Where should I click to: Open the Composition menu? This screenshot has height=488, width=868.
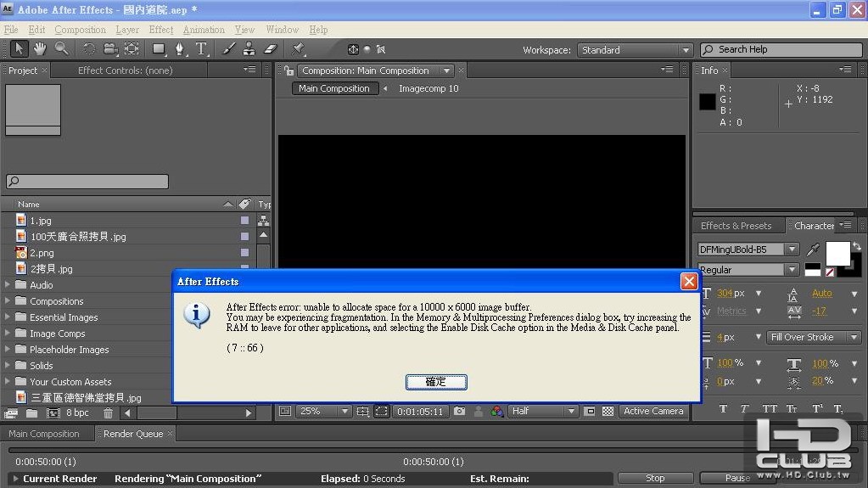pos(80,30)
